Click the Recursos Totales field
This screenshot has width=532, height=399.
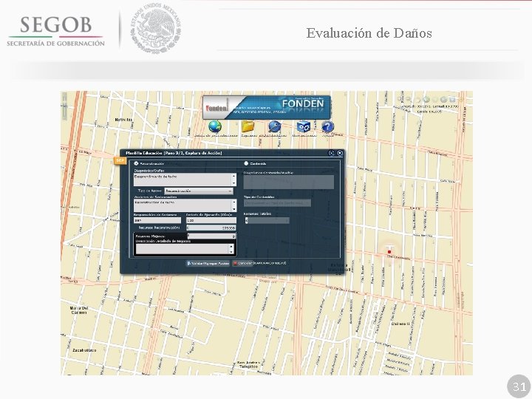(x=267, y=220)
